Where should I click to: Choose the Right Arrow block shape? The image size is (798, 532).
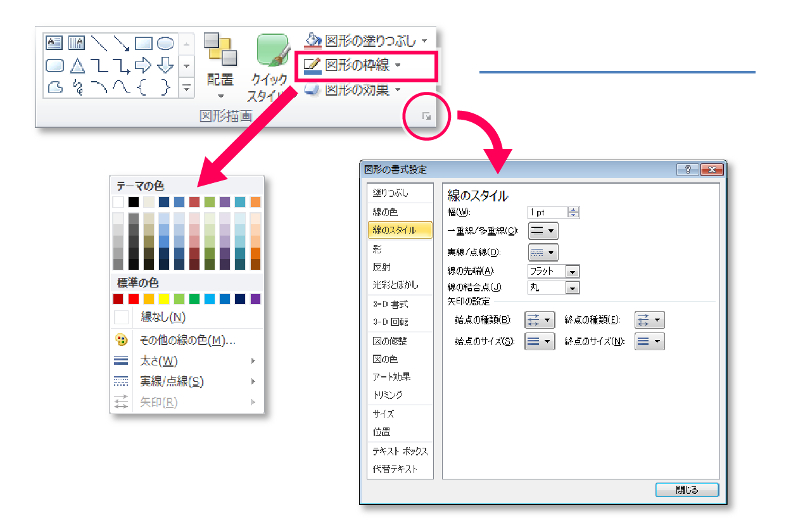144,65
